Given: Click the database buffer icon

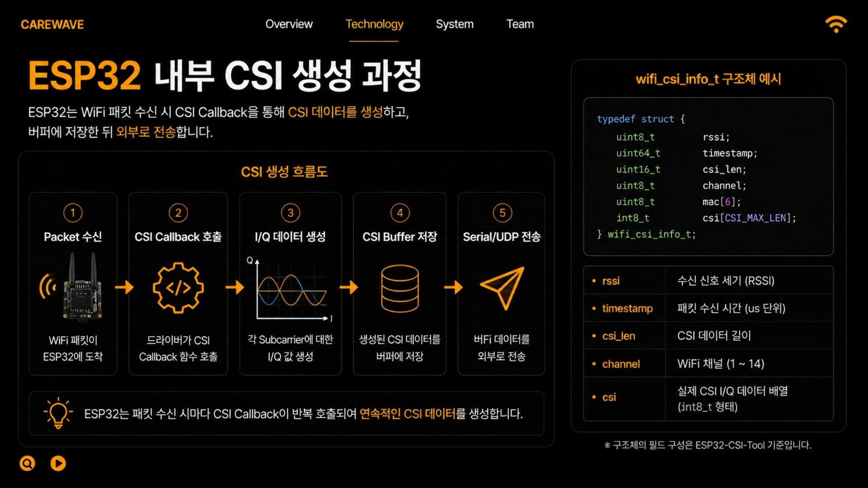Looking at the screenshot, I should [x=400, y=288].
